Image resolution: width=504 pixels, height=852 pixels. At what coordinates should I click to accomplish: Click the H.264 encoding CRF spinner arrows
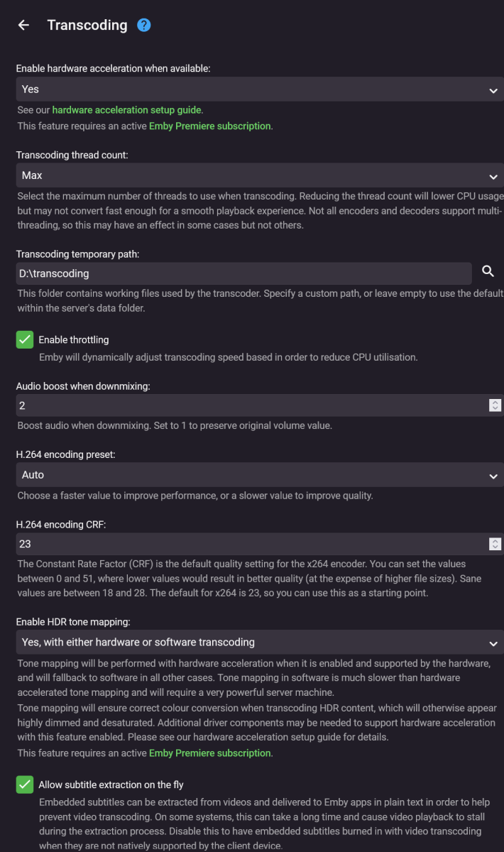[495, 544]
